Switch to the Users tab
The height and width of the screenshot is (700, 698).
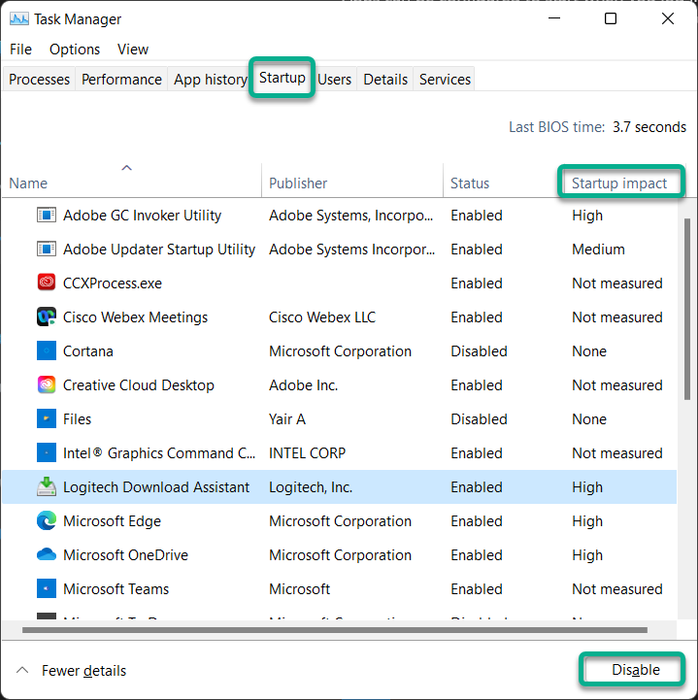tap(334, 79)
